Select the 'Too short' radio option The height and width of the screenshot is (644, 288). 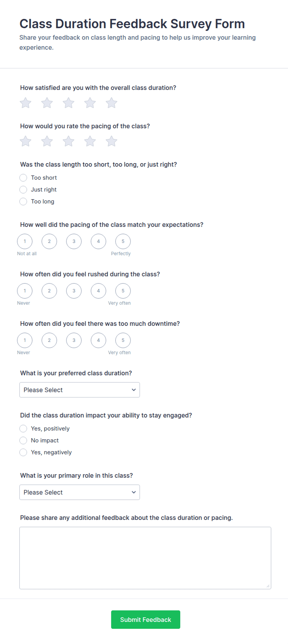[23, 178]
